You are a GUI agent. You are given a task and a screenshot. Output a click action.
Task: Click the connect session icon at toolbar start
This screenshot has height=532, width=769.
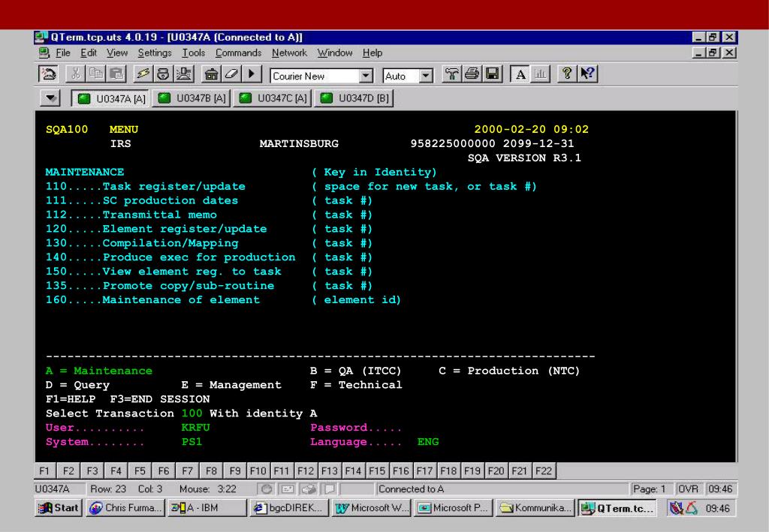[x=49, y=74]
